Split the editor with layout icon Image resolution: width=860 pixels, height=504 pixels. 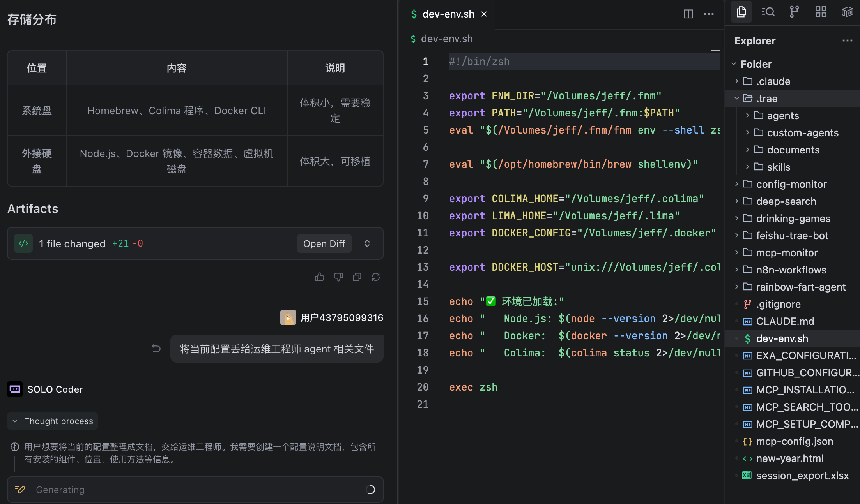(x=688, y=14)
